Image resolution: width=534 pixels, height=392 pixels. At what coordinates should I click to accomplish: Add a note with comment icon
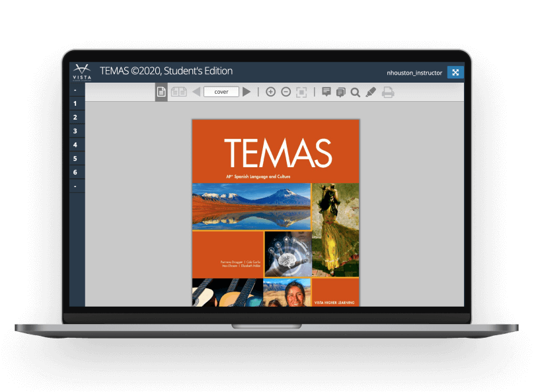pyautogui.click(x=326, y=92)
